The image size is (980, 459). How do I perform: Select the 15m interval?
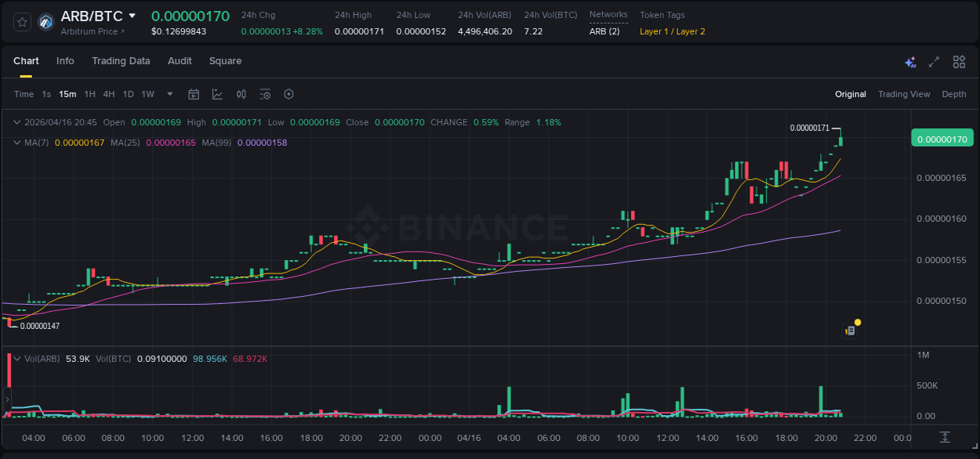coord(67,94)
